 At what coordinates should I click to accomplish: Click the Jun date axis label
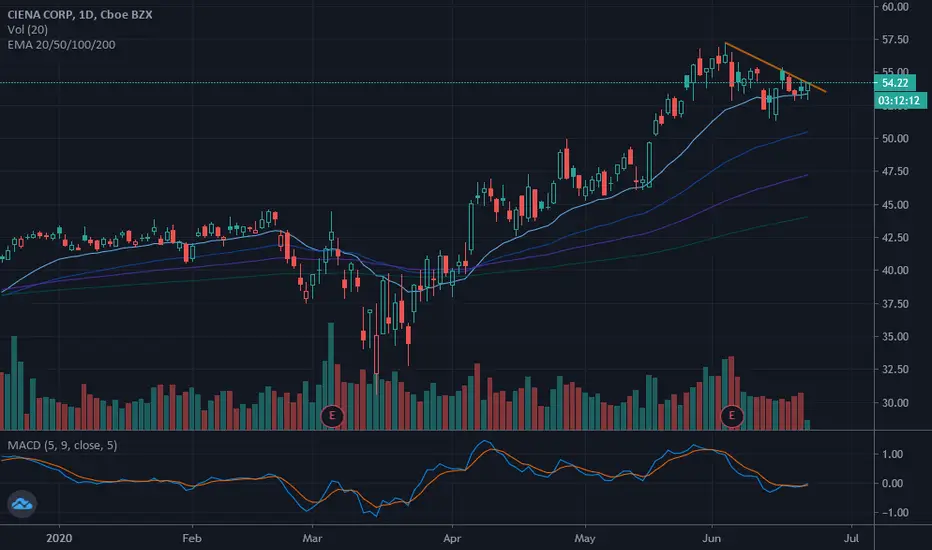tap(711, 538)
